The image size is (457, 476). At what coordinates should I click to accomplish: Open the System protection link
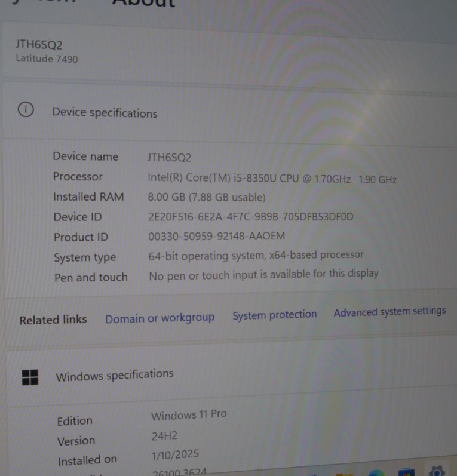pos(275,315)
